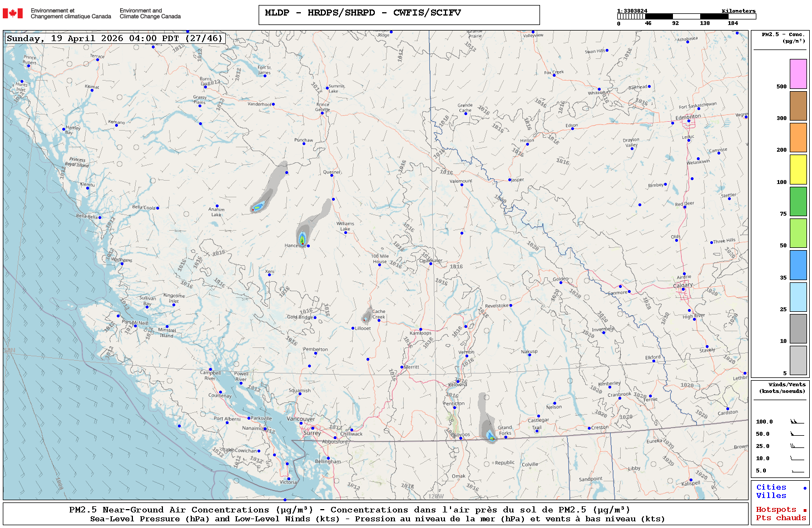Click the 5.0 knots wind barb symbol
The image size is (812, 528).
pyautogui.click(x=797, y=471)
